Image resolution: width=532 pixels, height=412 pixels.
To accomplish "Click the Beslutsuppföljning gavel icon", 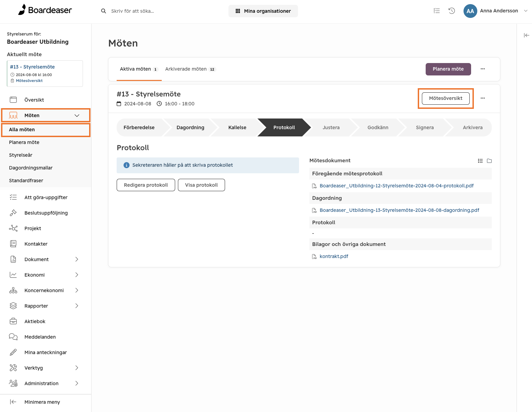I will 13,213.
